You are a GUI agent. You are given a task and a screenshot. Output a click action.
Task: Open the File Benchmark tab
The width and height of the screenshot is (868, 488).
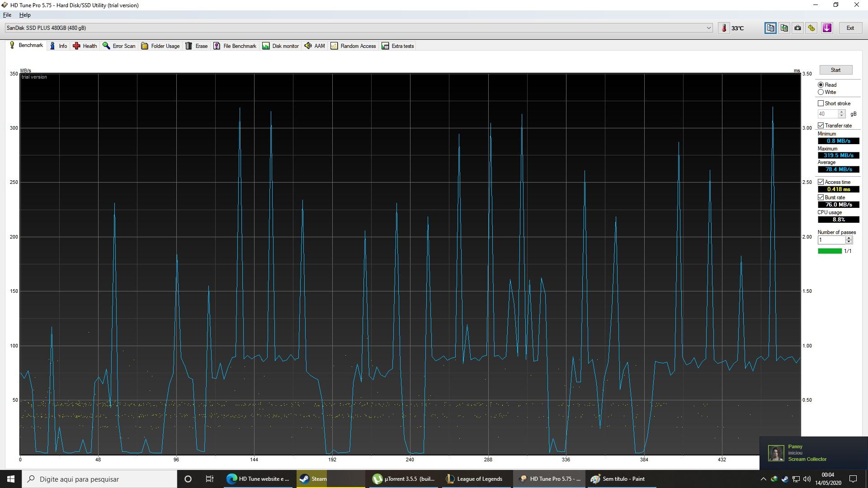[235, 46]
